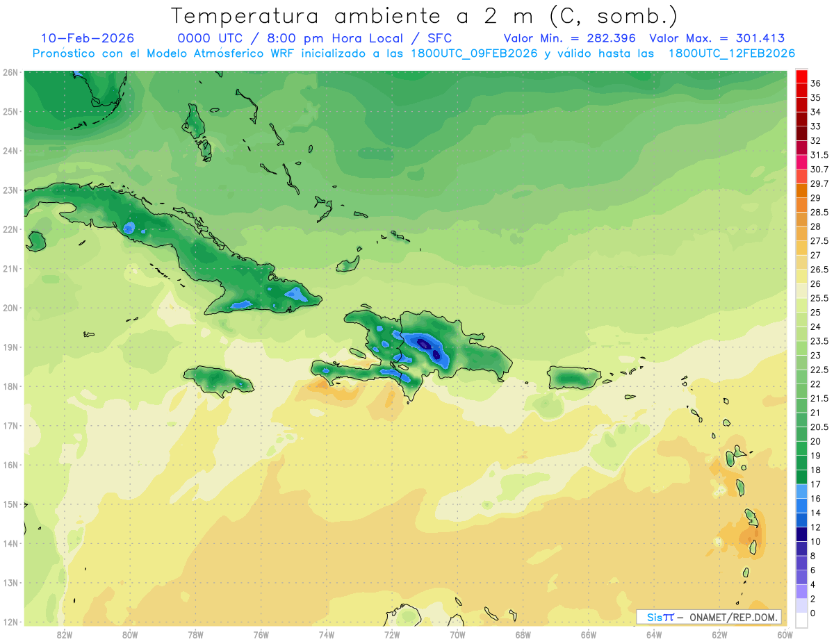Click the red color bar segment above 36
Viewport: 834px width, 644px height.
point(801,76)
